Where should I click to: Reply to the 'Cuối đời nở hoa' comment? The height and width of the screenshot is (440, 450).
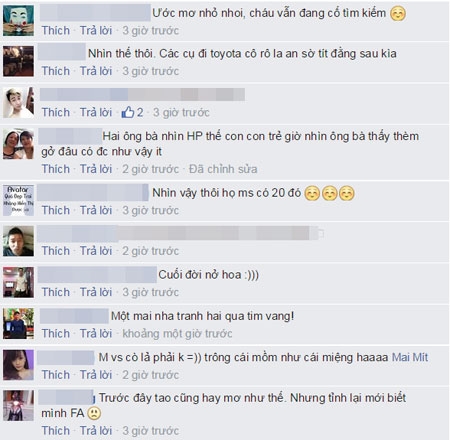pos(96,292)
